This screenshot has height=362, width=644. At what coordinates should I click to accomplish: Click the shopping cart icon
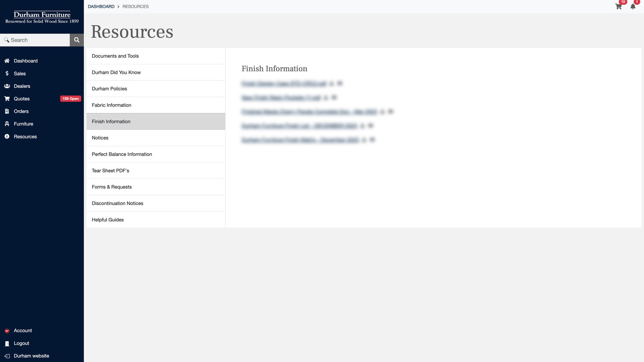point(618,6)
